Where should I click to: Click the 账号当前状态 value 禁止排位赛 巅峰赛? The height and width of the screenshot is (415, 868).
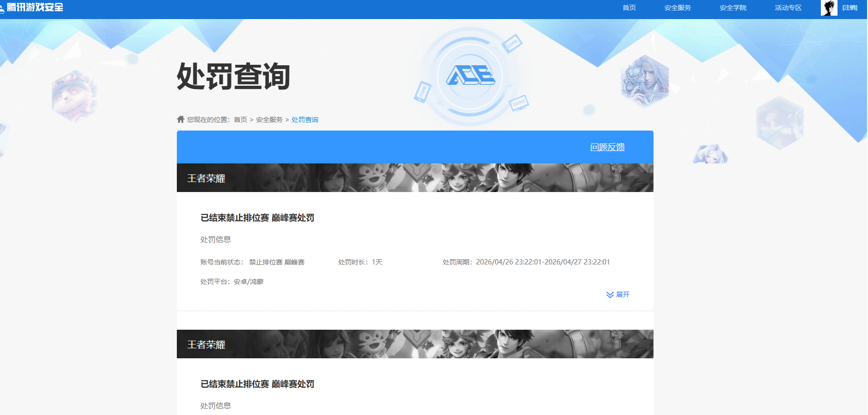point(277,262)
